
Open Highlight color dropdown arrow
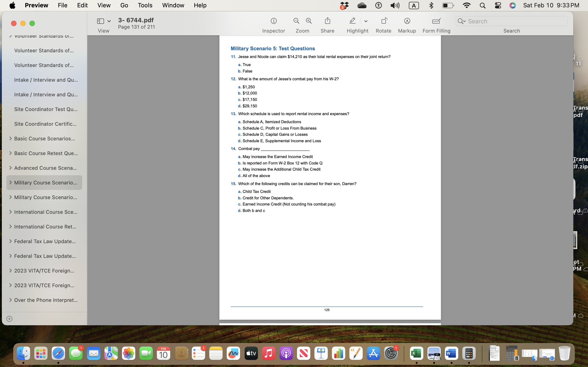366,21
